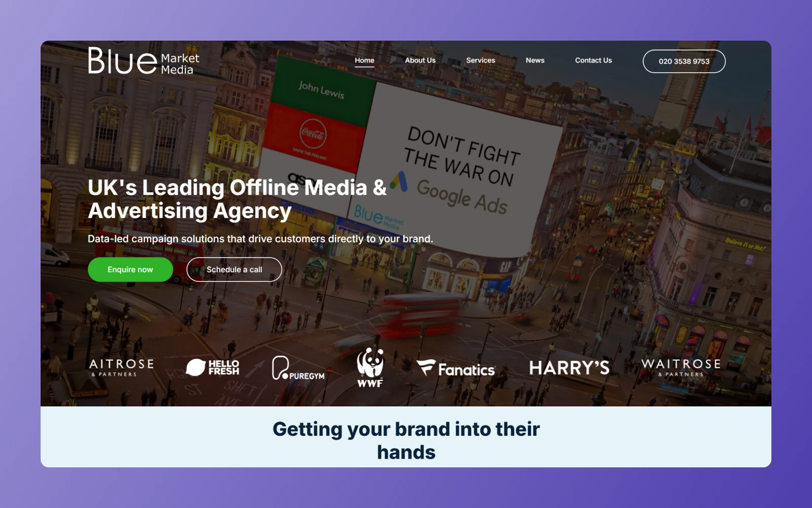The width and height of the screenshot is (812, 508).
Task: Click the Fanatics logo
Action: click(456, 368)
